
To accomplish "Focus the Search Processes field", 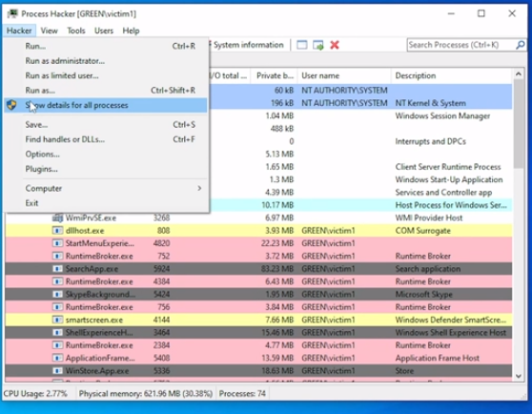I will coord(460,45).
